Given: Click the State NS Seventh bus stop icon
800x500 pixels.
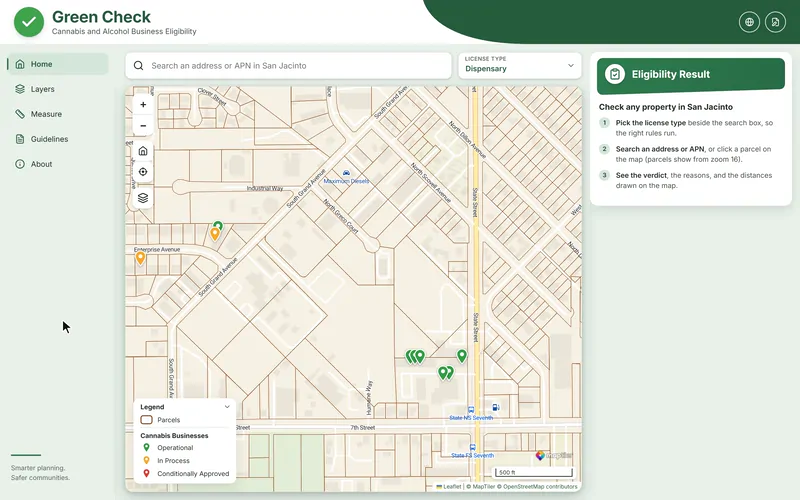Looking at the screenshot, I should coord(471,410).
